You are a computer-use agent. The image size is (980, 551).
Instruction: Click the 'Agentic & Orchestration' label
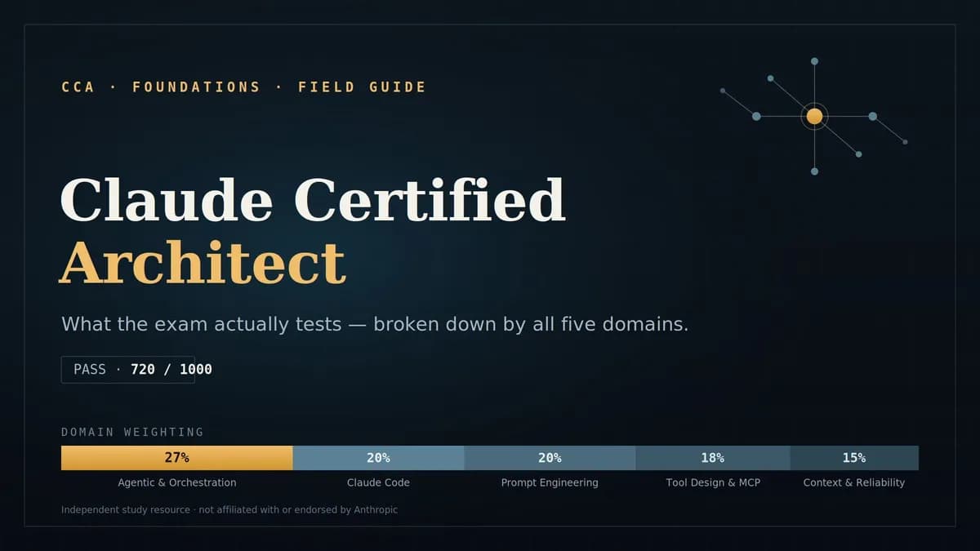(177, 482)
